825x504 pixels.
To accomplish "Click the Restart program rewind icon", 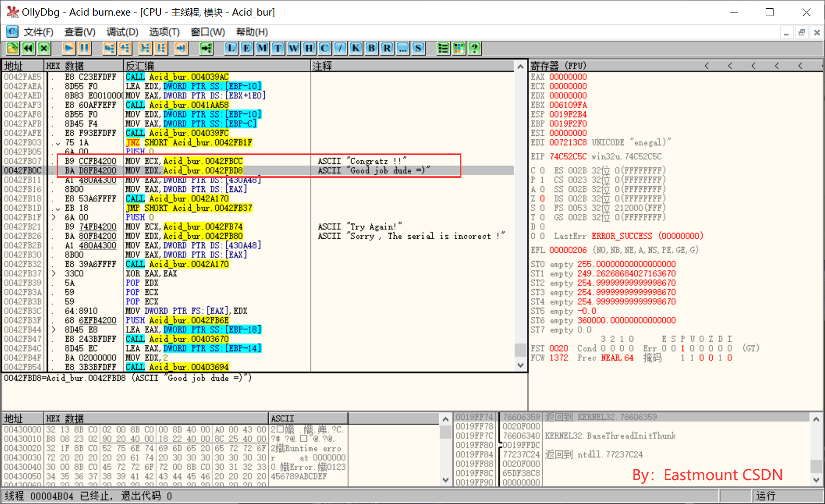I will pyautogui.click(x=28, y=48).
